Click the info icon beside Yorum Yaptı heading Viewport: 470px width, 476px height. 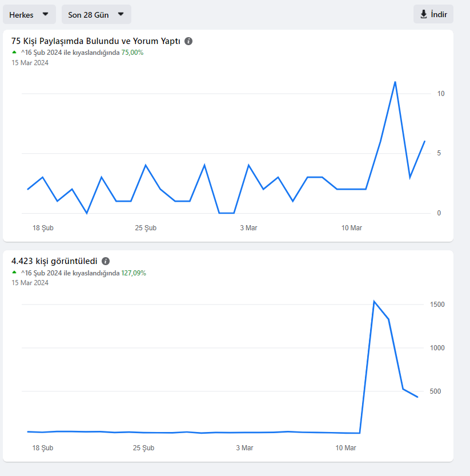coord(188,41)
